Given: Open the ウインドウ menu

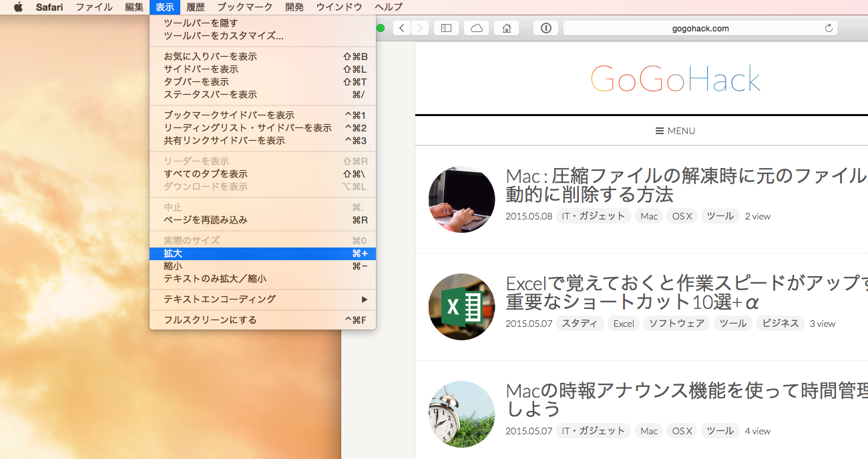Looking at the screenshot, I should [339, 7].
